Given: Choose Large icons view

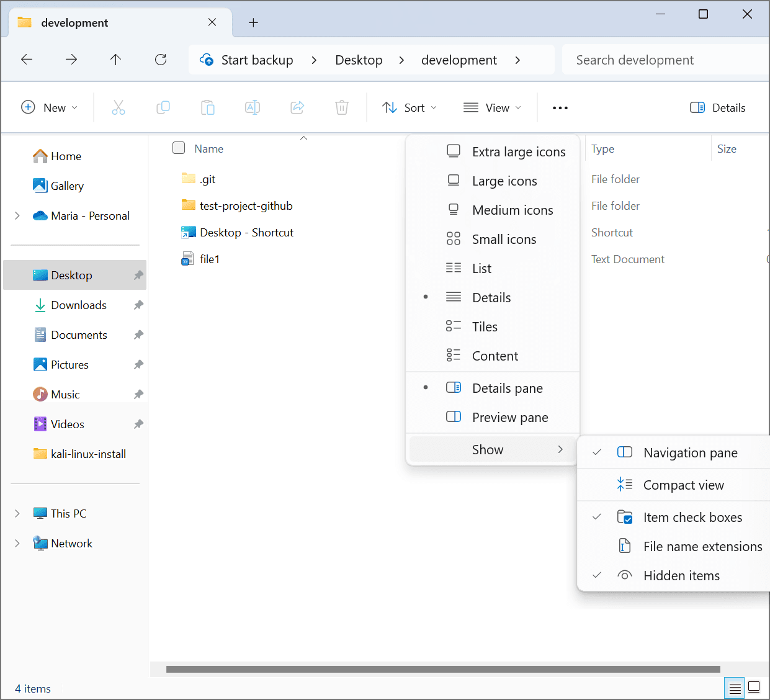Looking at the screenshot, I should [x=493, y=181].
